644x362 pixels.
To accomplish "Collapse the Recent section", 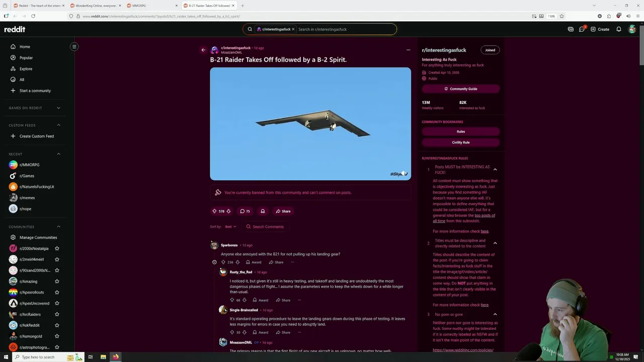I will 58,154.
